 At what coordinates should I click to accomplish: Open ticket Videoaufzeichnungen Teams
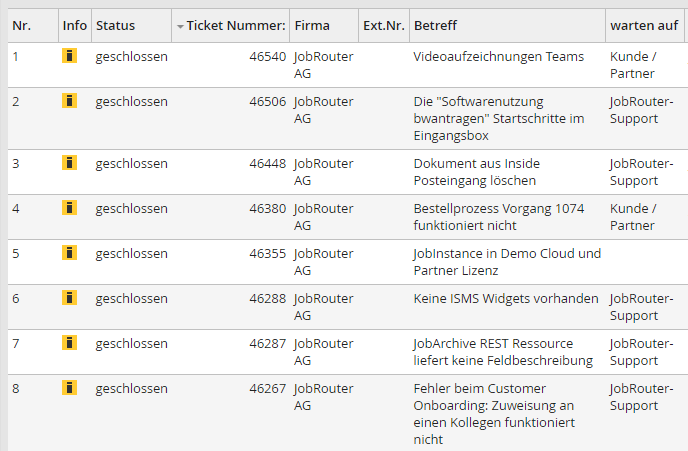point(498,57)
